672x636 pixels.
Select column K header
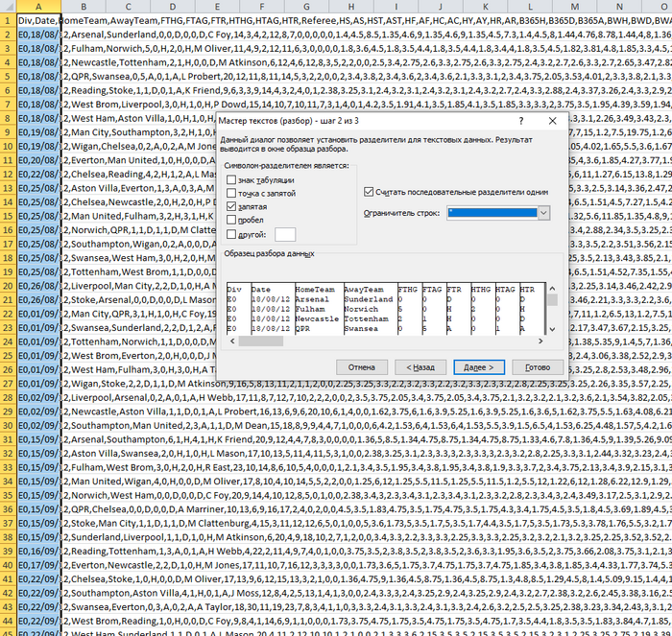tap(485, 7)
